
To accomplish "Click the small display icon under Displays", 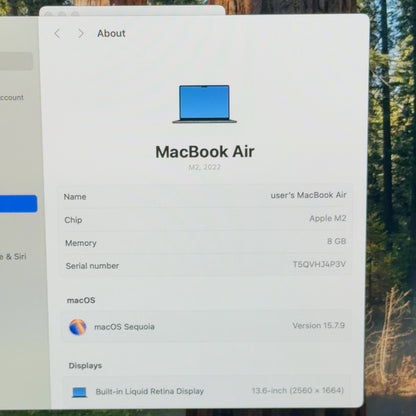I will pyautogui.click(x=80, y=392).
